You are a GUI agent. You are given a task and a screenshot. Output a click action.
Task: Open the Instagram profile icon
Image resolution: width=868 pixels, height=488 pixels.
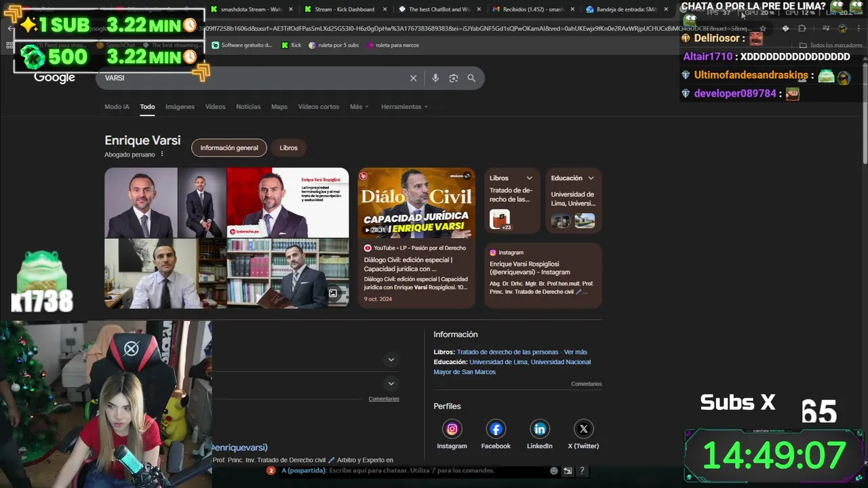click(x=452, y=429)
